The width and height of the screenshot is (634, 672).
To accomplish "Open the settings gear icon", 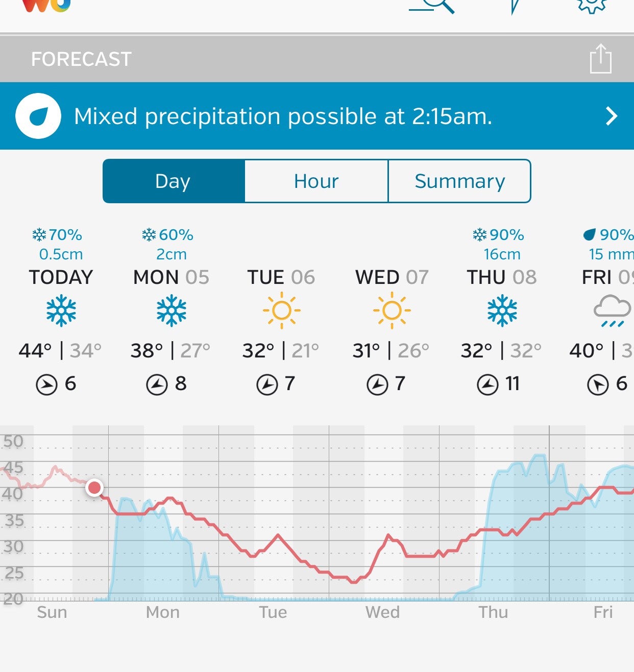I will [x=592, y=5].
